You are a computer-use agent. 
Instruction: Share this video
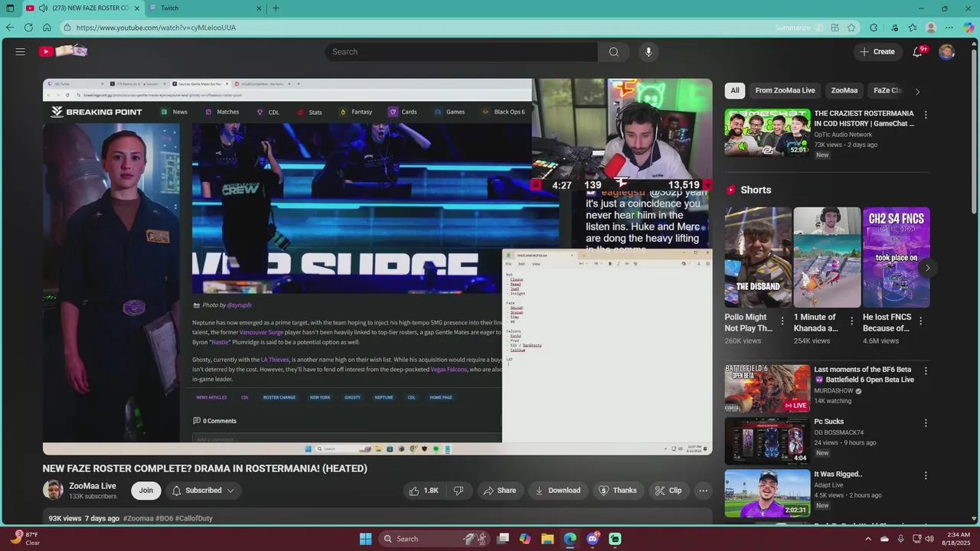click(x=498, y=491)
